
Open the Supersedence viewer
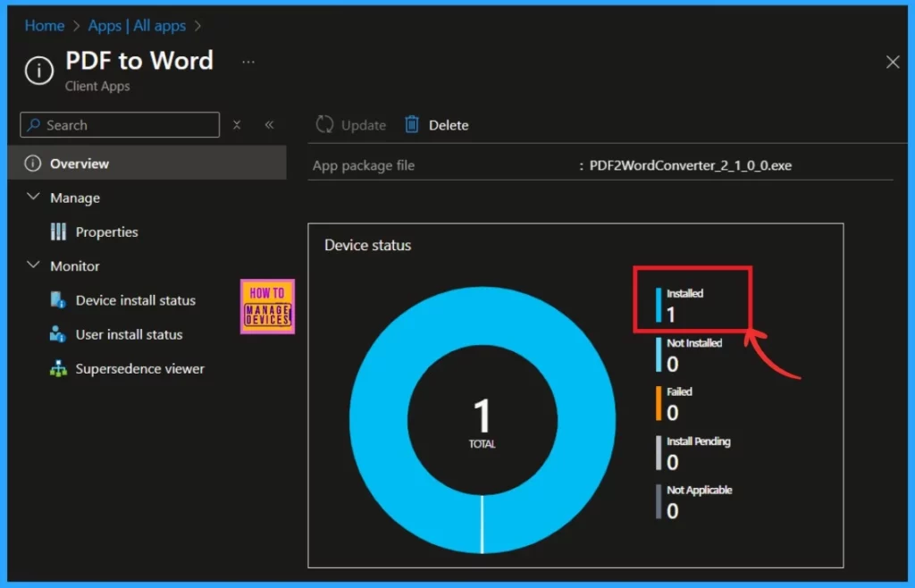(140, 369)
